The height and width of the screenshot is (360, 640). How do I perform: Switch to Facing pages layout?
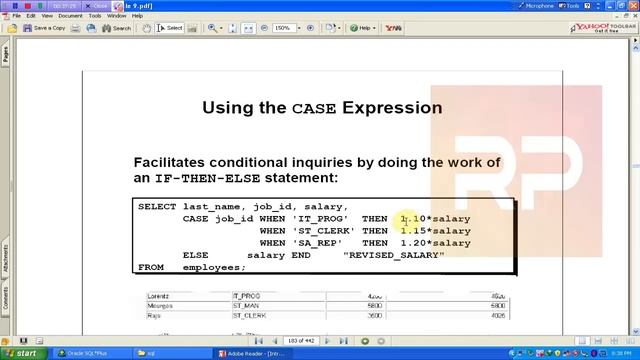(630, 341)
